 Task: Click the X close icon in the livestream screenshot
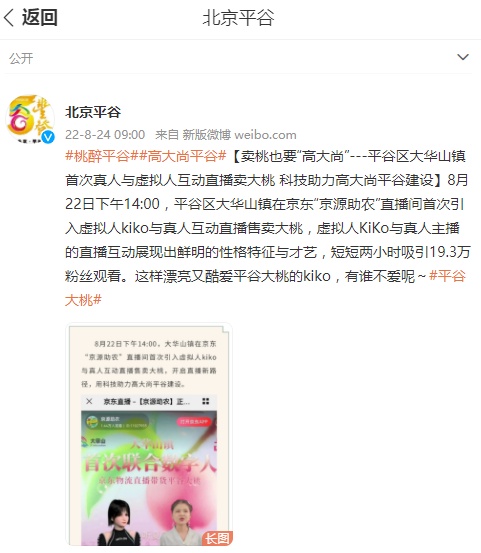tap(89, 401)
